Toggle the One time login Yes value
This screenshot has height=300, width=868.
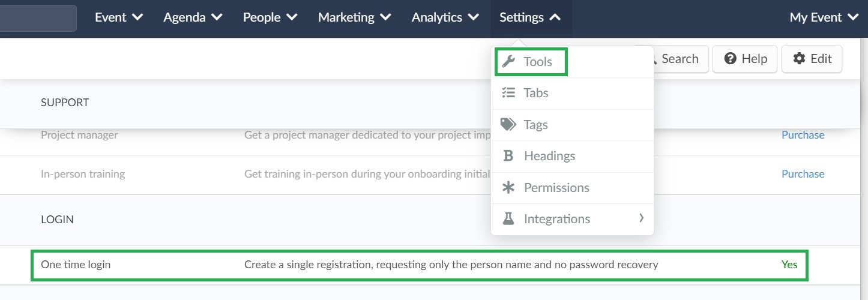point(789,264)
